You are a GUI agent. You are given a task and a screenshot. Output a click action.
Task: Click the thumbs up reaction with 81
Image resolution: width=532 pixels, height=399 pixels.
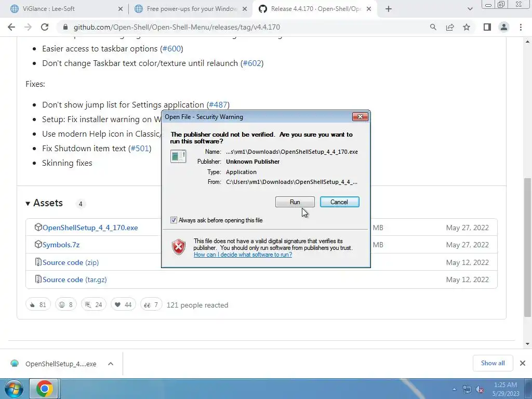pos(38,304)
